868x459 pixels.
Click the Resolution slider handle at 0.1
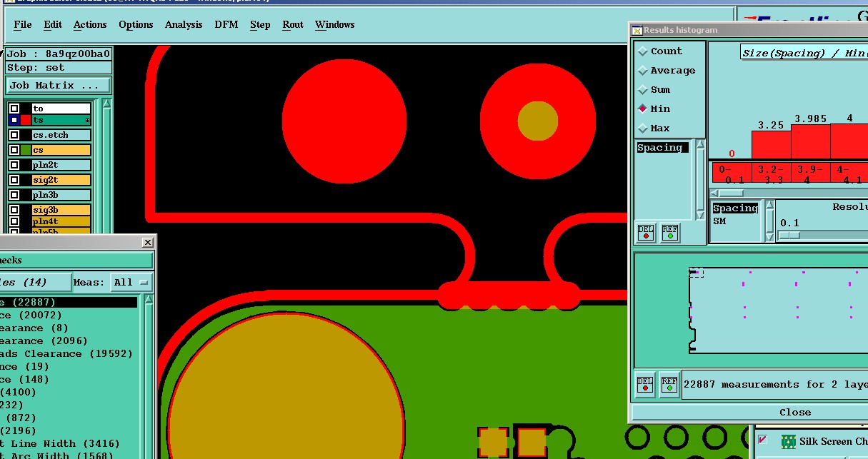coord(789,236)
